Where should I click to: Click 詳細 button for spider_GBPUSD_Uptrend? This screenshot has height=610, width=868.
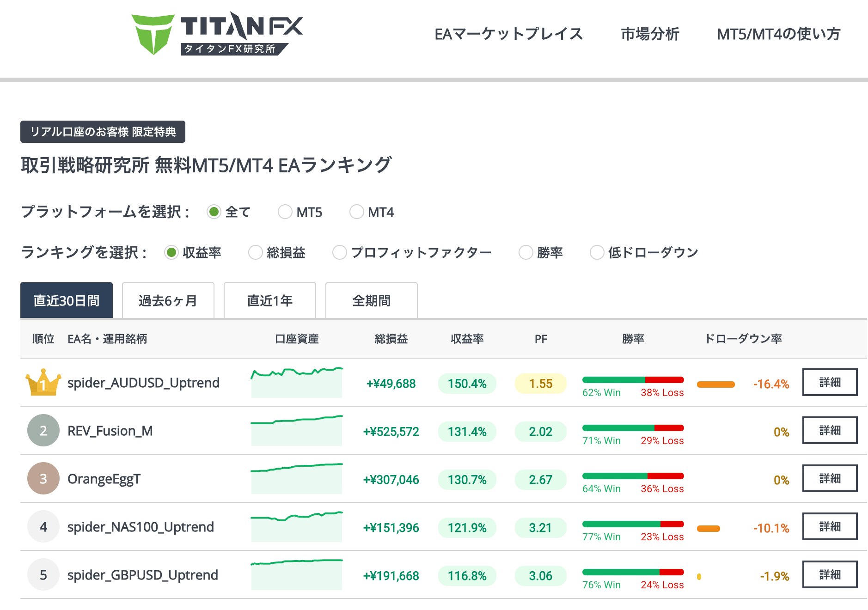(x=830, y=574)
